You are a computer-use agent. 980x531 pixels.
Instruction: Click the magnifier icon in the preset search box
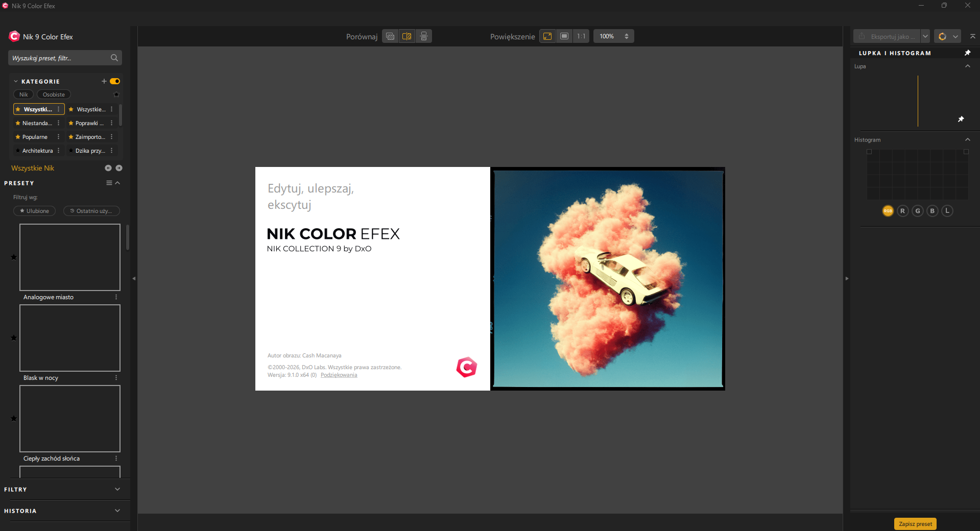[x=114, y=58]
